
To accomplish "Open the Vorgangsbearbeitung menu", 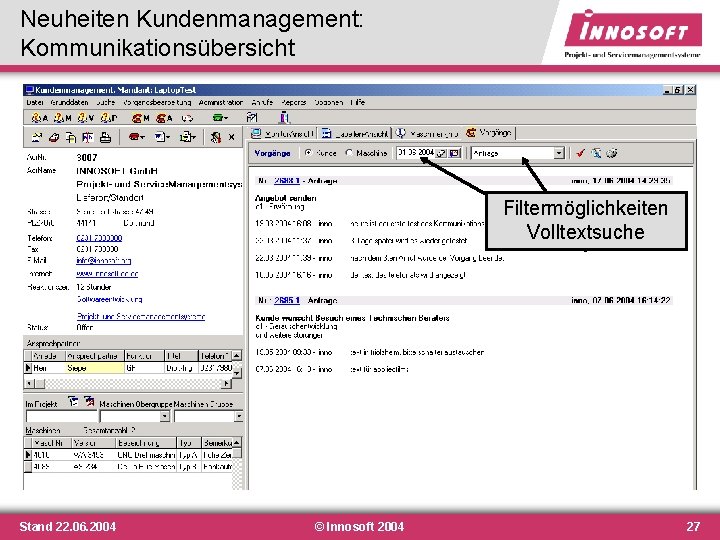I will coord(157,102).
